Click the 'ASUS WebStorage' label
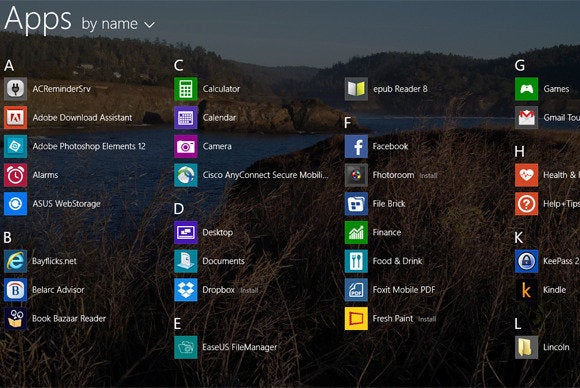Viewport: 580px width, 388px height. click(x=66, y=204)
